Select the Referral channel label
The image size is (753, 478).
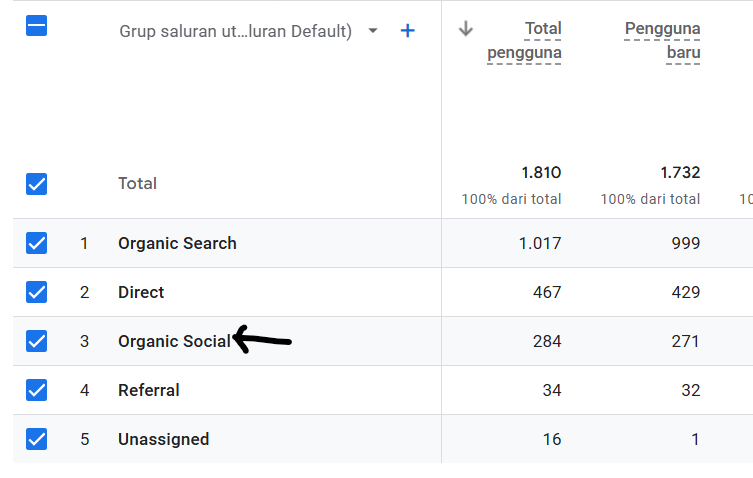[x=149, y=390]
